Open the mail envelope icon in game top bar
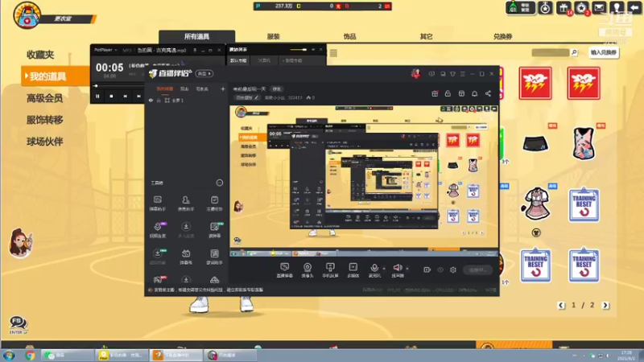Viewport: 644px width, 362px height. click(599, 8)
